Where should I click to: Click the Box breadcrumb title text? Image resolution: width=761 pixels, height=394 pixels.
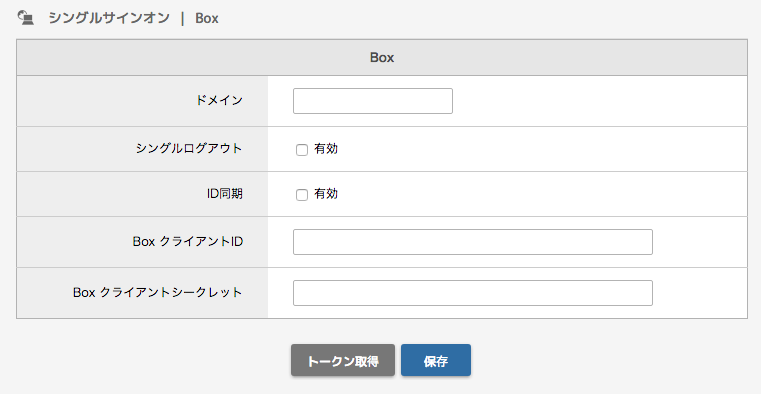coord(207,18)
